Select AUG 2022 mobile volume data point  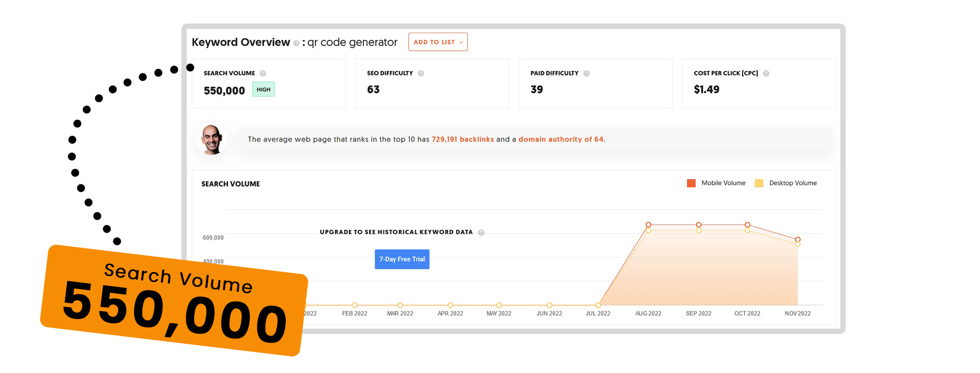pos(648,224)
